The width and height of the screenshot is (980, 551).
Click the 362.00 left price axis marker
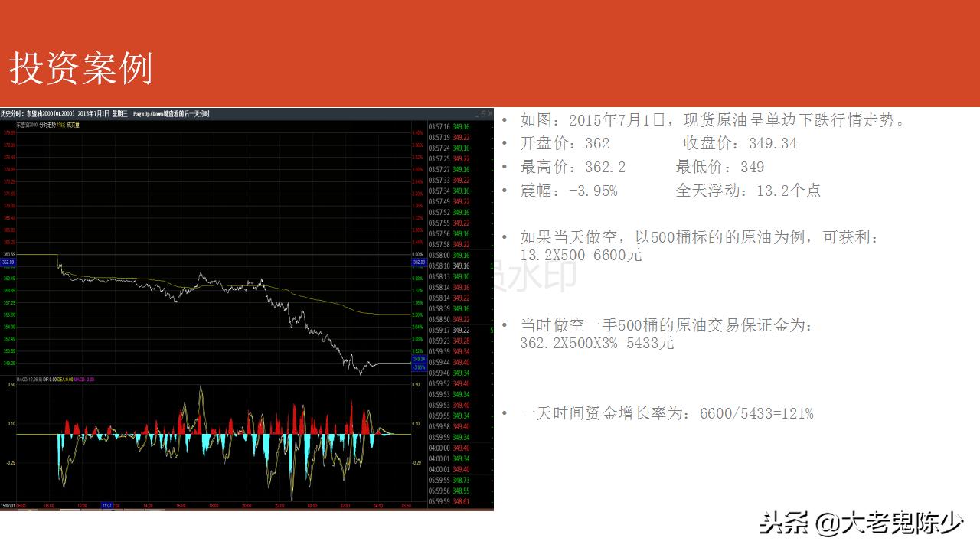pyautogui.click(x=8, y=262)
